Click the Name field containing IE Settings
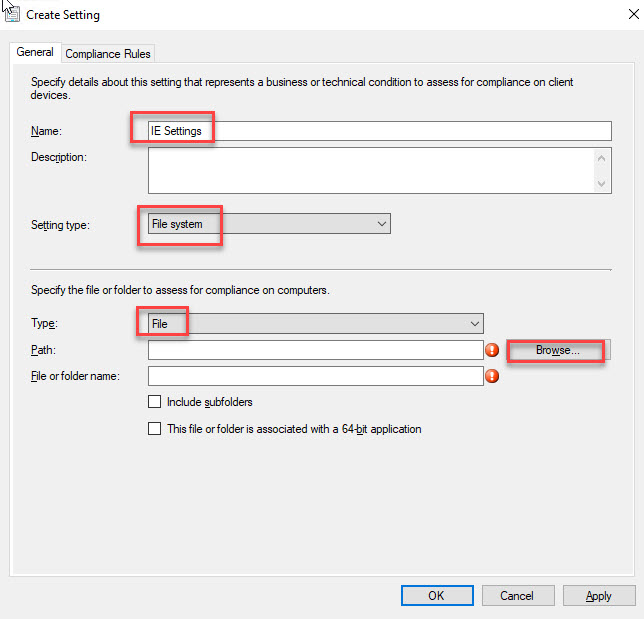 pos(379,131)
